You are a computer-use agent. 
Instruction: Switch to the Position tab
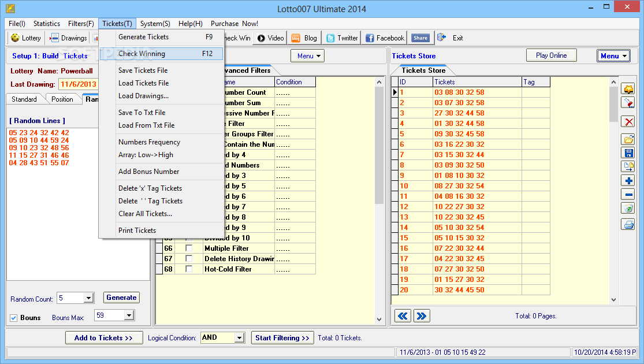click(62, 99)
